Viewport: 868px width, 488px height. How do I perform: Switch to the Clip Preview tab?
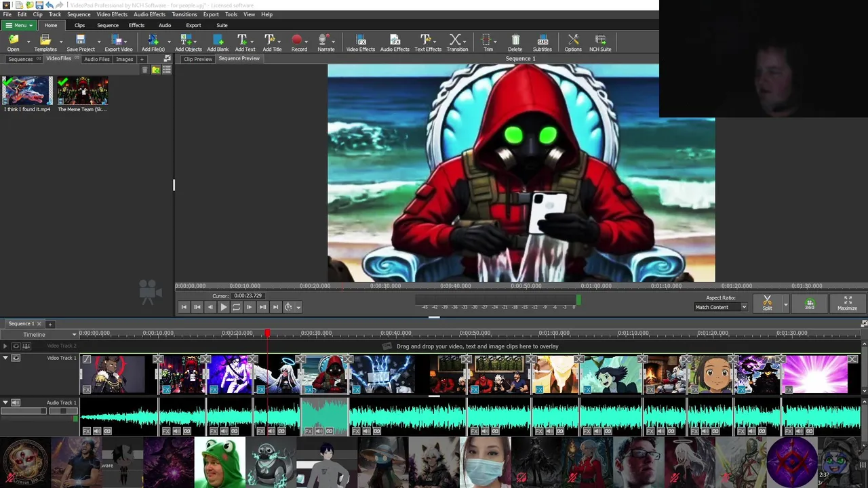(x=197, y=59)
